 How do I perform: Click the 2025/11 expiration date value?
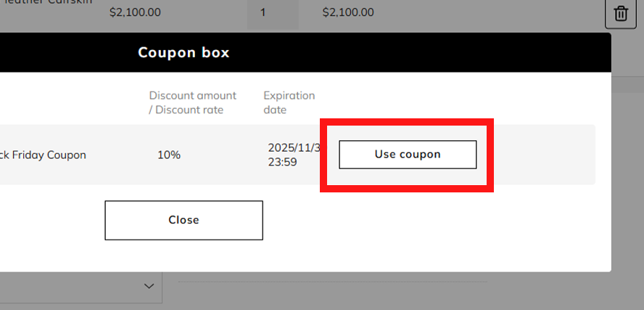294,147
